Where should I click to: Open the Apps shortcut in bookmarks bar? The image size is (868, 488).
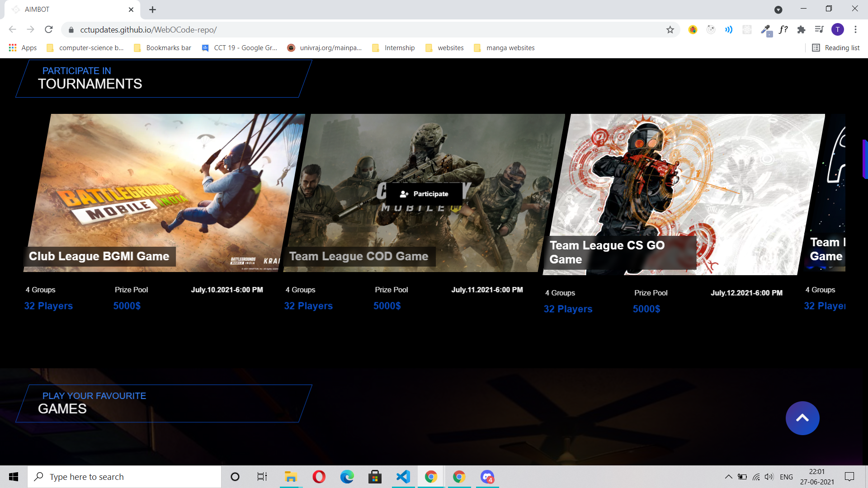click(23, 48)
